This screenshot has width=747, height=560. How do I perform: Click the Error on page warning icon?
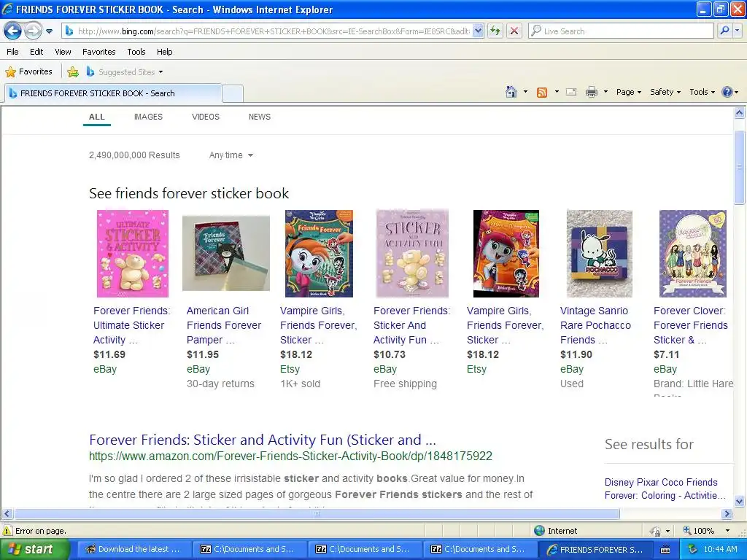coord(7,531)
